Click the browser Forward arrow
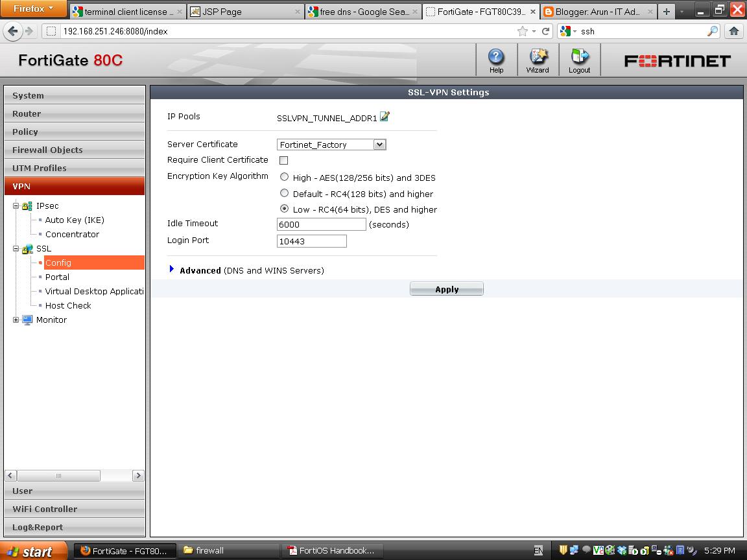The image size is (747, 560). tap(29, 31)
